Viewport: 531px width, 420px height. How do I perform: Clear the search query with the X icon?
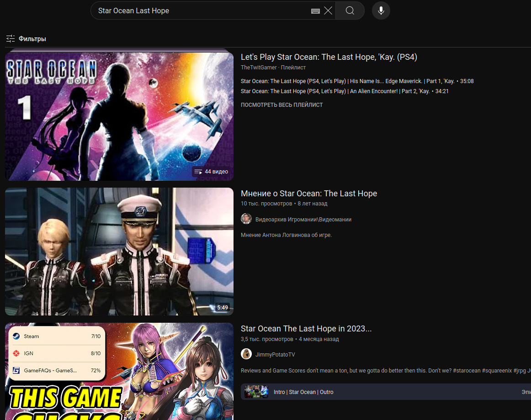328,11
